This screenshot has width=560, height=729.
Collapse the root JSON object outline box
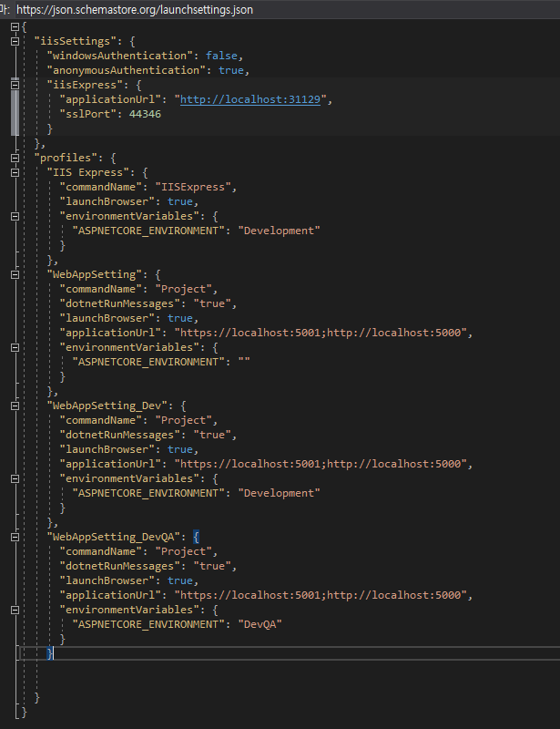coord(15,27)
